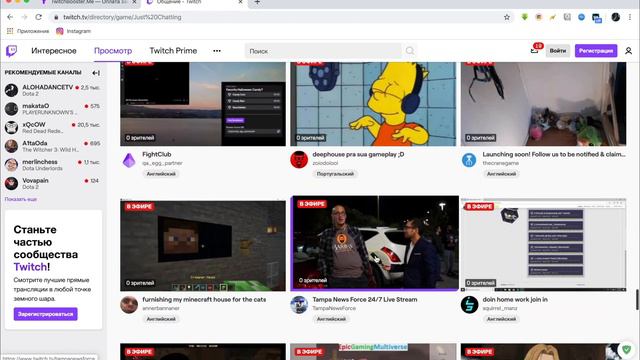Image resolution: width=640 pixels, height=360 pixels.
Task: Open the Chrome three-dot menu
Action: tap(630, 17)
